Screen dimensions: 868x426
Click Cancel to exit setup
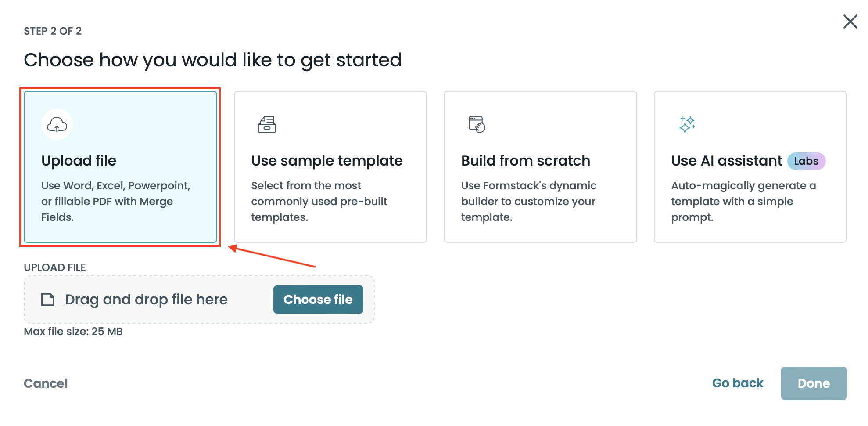[46, 383]
